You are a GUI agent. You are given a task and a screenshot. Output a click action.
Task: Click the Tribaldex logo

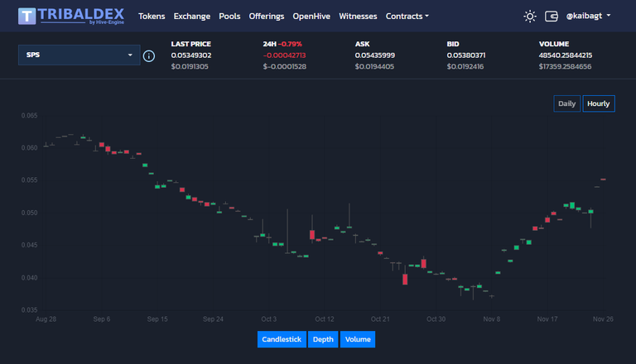71,17
